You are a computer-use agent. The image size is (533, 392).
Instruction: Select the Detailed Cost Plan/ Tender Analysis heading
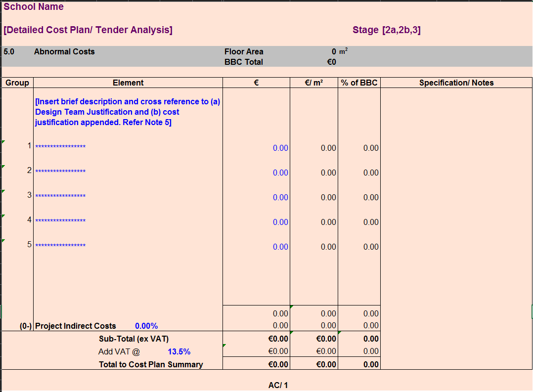88,30
